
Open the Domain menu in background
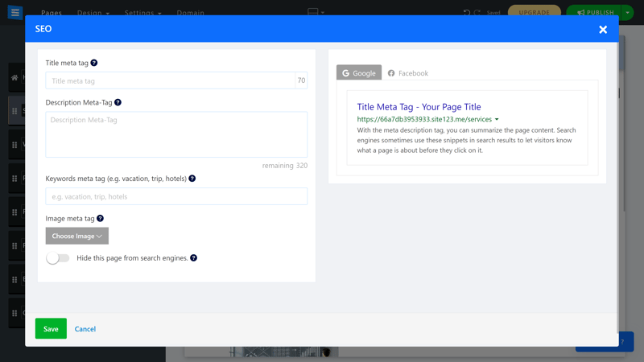(x=191, y=13)
